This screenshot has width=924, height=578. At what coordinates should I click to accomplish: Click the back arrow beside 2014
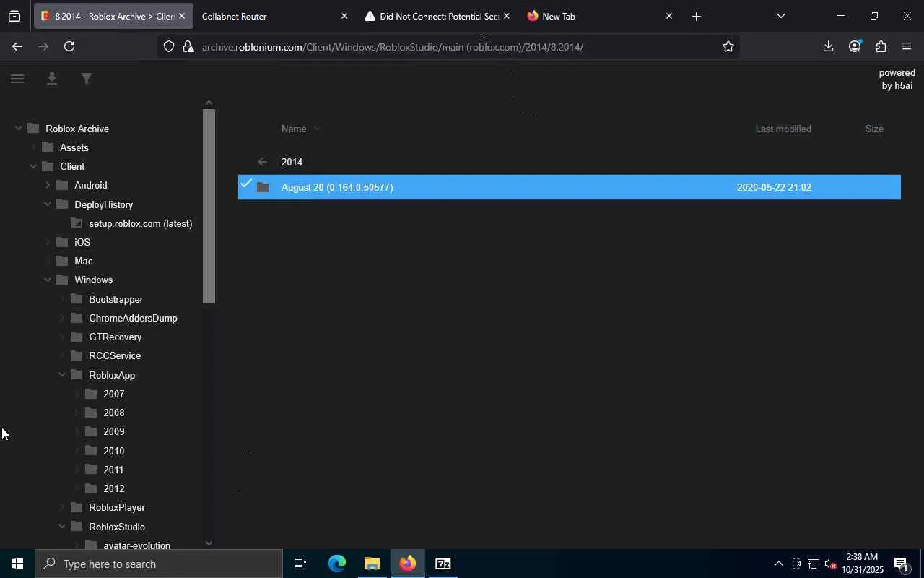tap(263, 162)
